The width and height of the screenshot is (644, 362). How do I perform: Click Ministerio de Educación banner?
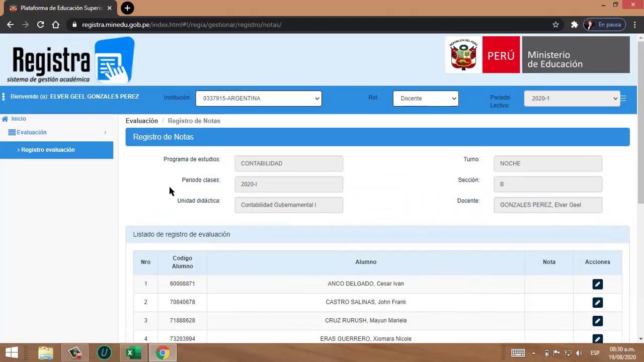pos(576,55)
